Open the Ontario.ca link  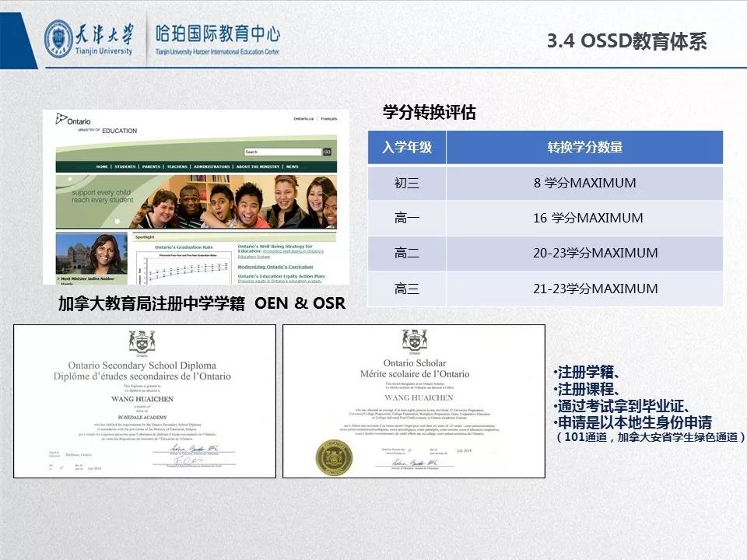(x=305, y=118)
